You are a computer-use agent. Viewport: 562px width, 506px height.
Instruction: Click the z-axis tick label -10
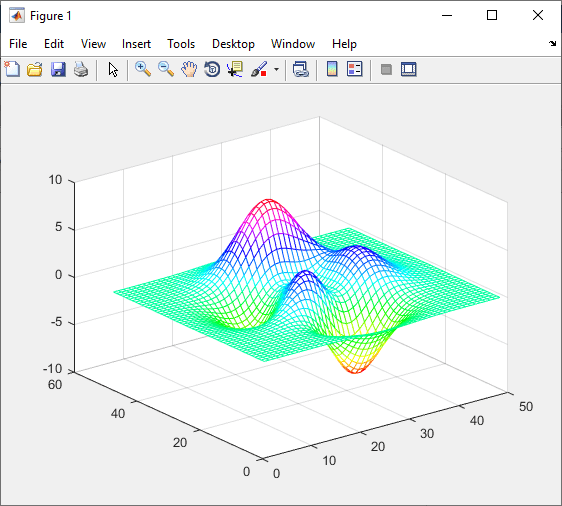[53, 368]
